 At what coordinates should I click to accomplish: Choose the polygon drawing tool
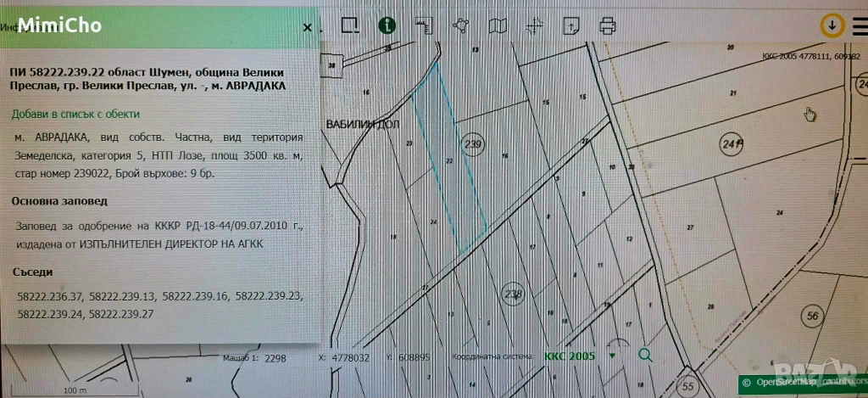(461, 25)
